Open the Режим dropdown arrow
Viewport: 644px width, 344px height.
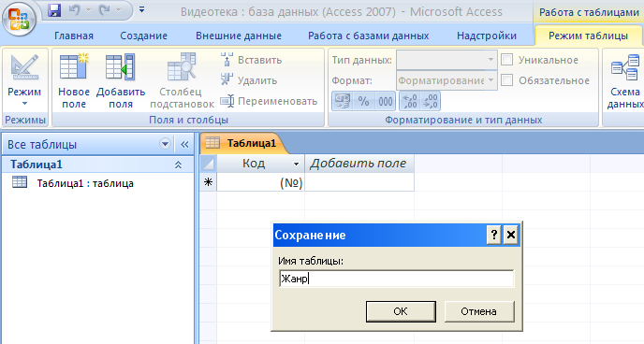(x=24, y=104)
